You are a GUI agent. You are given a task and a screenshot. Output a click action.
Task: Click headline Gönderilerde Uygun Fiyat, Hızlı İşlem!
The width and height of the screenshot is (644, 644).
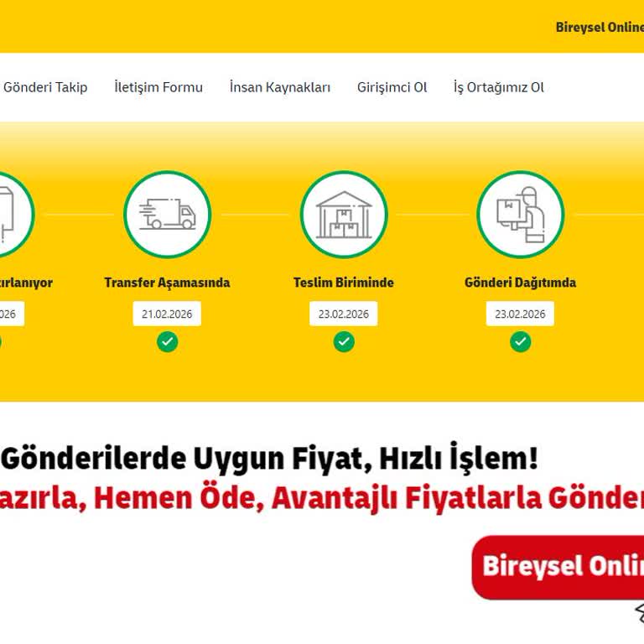[x=269, y=458]
